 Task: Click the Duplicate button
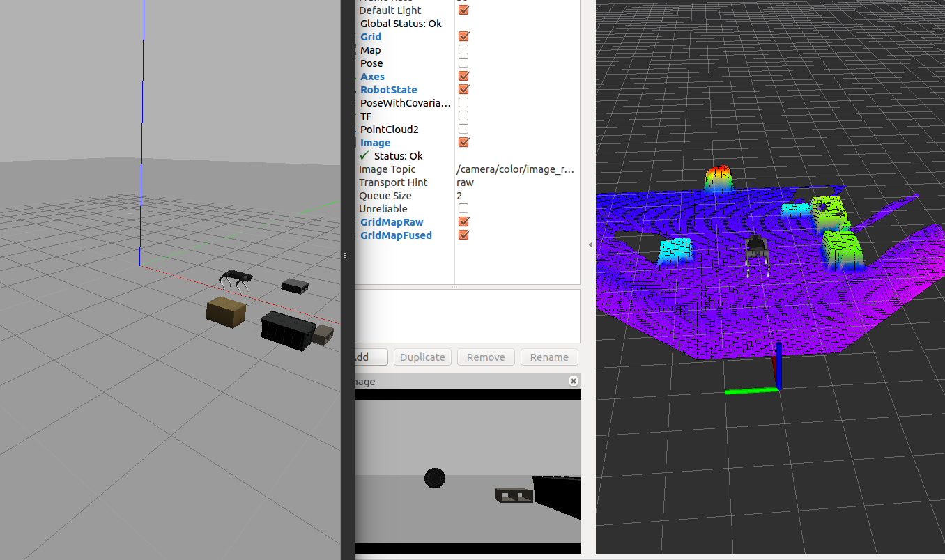tap(422, 357)
